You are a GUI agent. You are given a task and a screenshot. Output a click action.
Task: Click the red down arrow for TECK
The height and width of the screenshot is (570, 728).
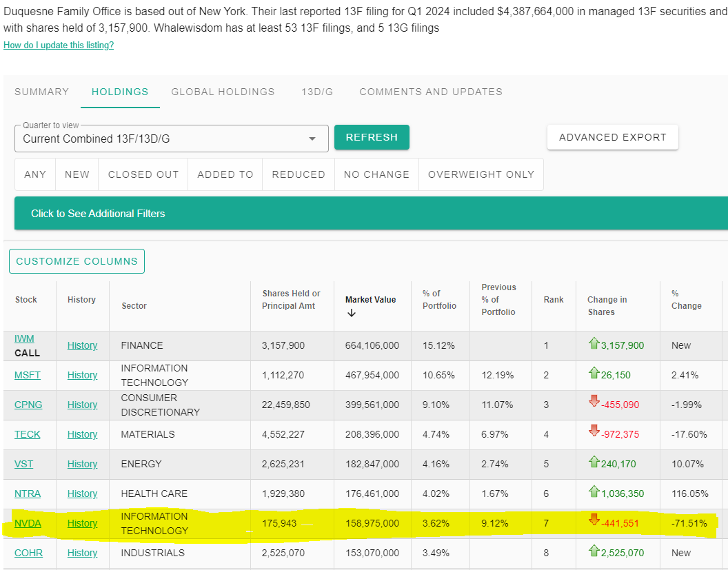click(594, 431)
